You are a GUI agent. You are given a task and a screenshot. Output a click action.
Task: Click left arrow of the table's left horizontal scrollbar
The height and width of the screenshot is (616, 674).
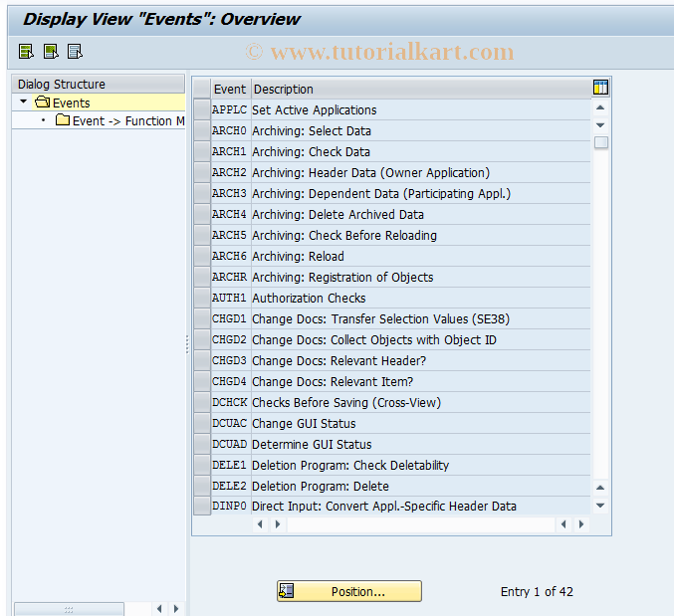[x=260, y=524]
